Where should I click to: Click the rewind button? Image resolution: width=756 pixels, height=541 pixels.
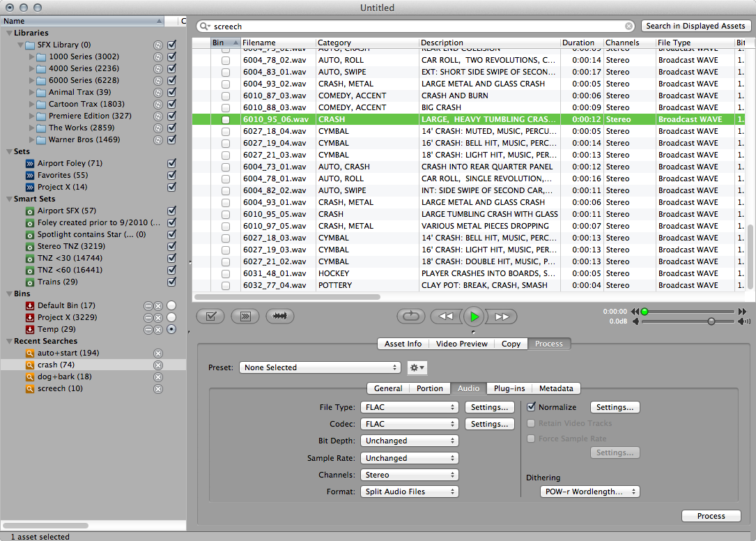click(x=445, y=316)
